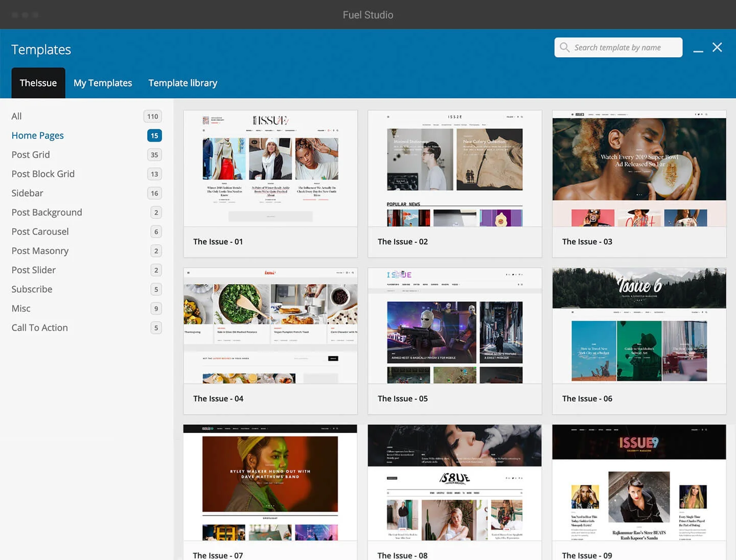
Task: Select the Post Grid category
Action: pos(31,155)
